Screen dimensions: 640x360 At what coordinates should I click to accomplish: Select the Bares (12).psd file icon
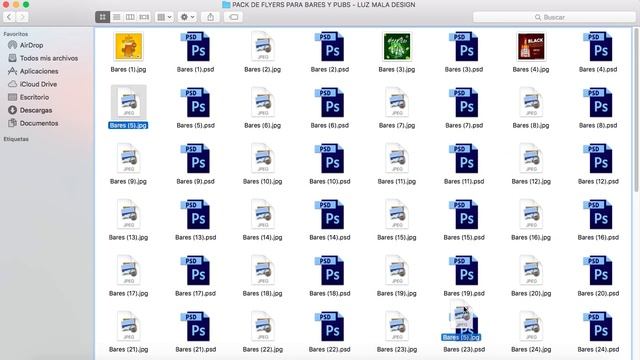click(x=598, y=158)
